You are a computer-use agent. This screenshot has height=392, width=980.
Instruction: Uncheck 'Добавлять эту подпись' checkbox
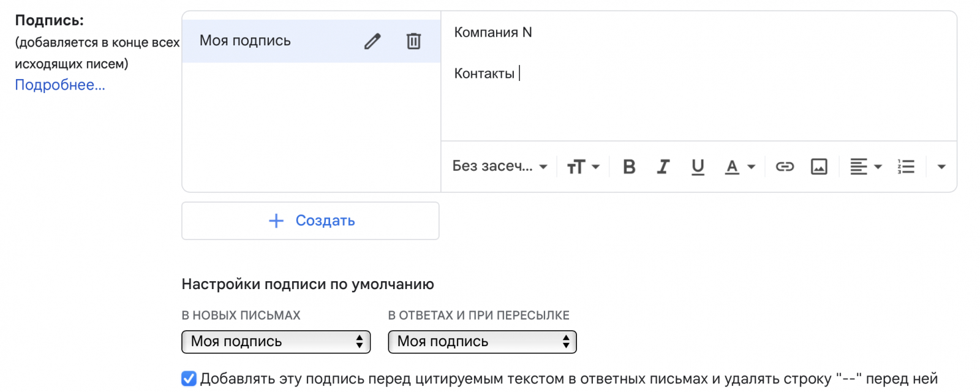[189, 379]
